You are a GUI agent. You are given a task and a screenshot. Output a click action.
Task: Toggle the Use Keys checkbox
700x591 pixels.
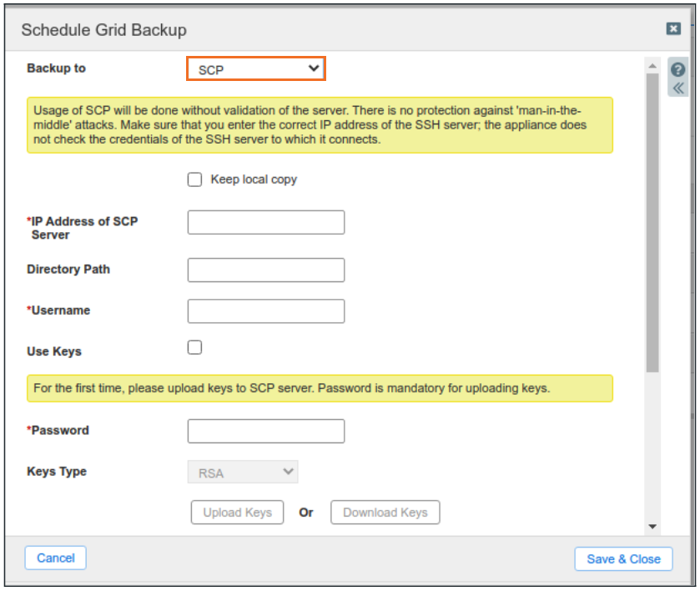tap(194, 347)
